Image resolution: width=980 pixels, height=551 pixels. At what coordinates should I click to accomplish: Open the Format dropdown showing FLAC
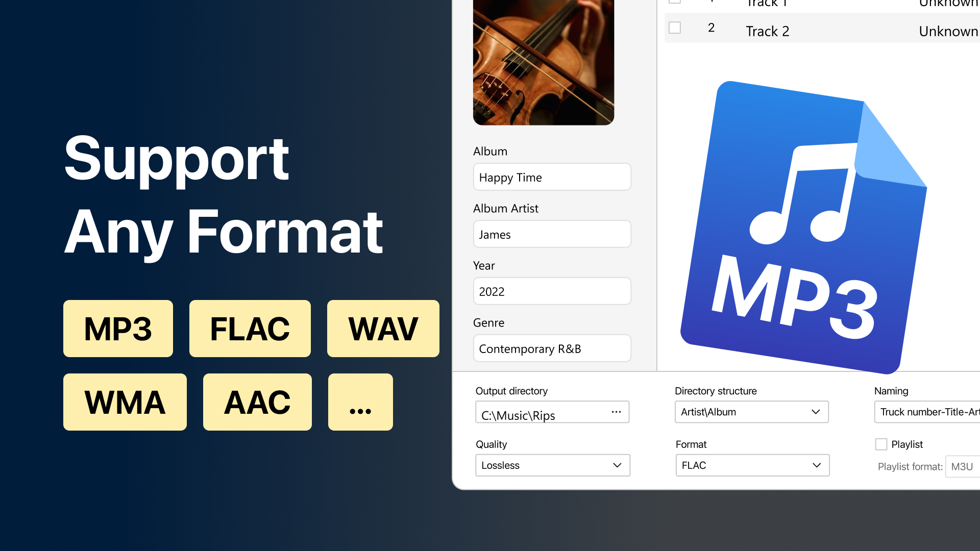tap(752, 465)
